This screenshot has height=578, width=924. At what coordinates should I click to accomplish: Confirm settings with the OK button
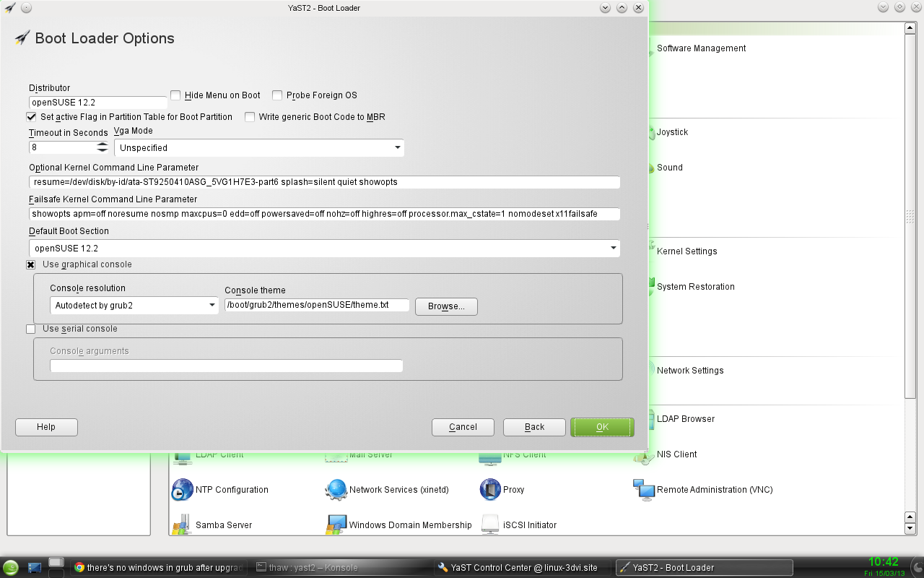click(602, 427)
